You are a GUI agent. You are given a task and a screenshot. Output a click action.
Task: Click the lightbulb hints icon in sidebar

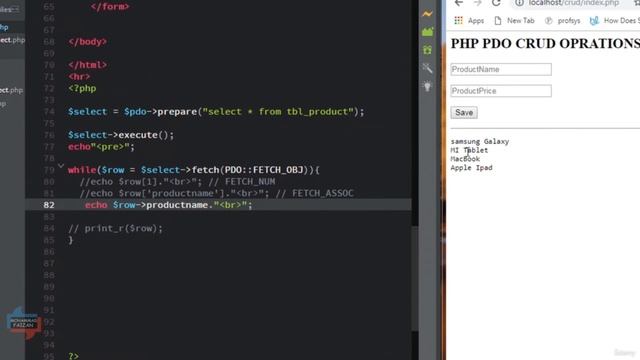tap(427, 87)
